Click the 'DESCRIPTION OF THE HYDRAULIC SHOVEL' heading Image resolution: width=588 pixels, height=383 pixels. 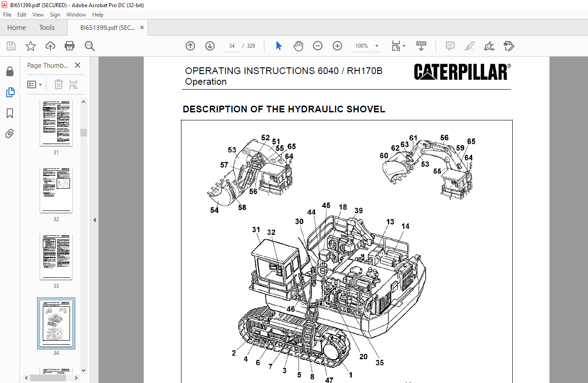click(x=284, y=109)
